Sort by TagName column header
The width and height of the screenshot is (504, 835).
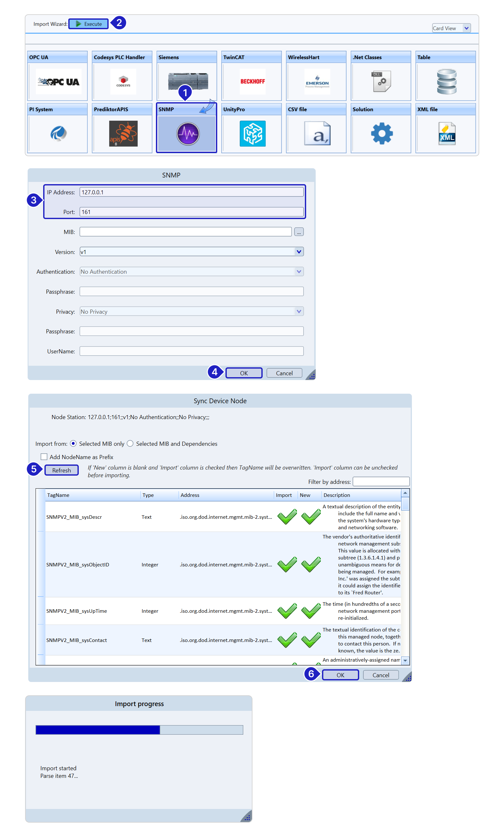(x=58, y=495)
